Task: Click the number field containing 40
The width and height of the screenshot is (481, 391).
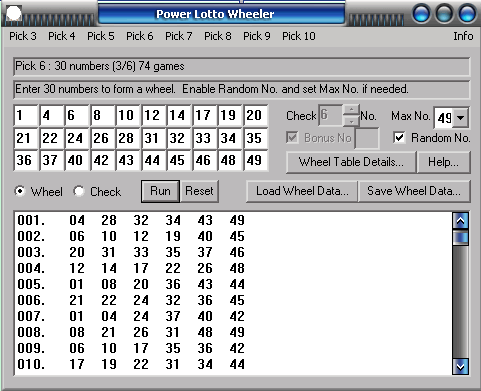Action: 77,160
